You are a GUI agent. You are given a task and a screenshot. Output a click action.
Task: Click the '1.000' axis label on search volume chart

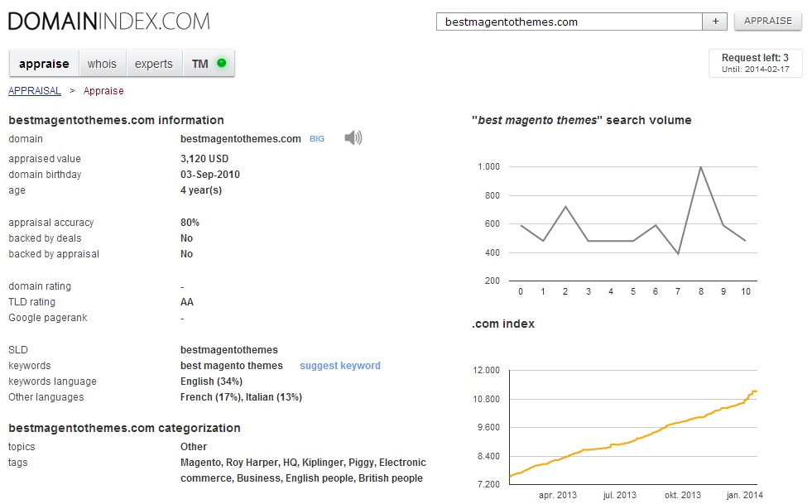click(489, 167)
